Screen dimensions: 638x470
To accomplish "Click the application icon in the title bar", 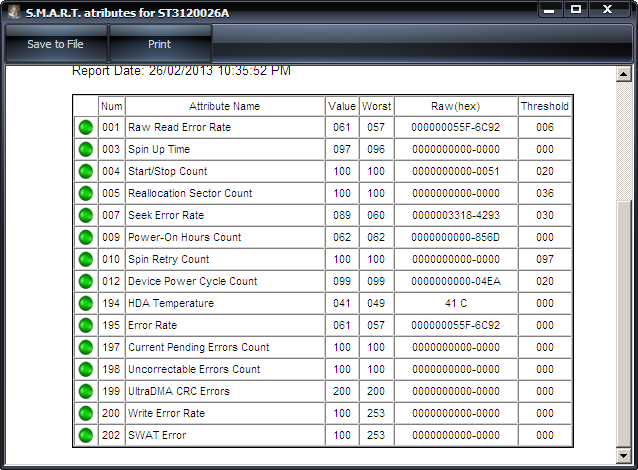I will tap(14, 12).
